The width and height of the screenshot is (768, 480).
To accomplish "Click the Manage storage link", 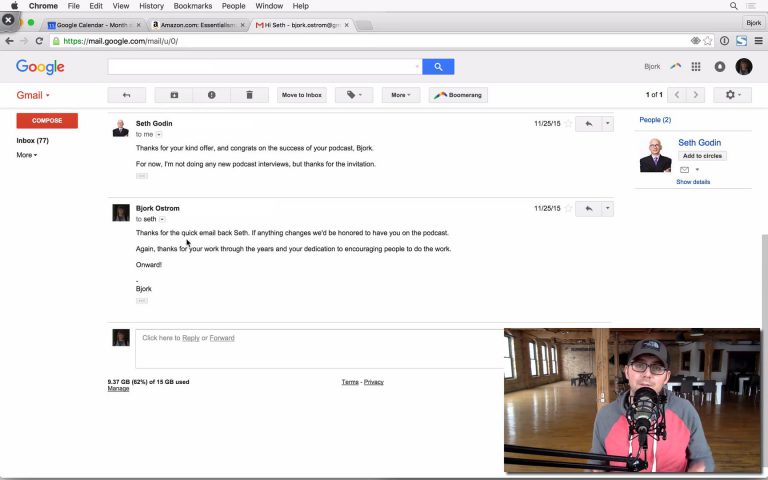I will [x=119, y=388].
